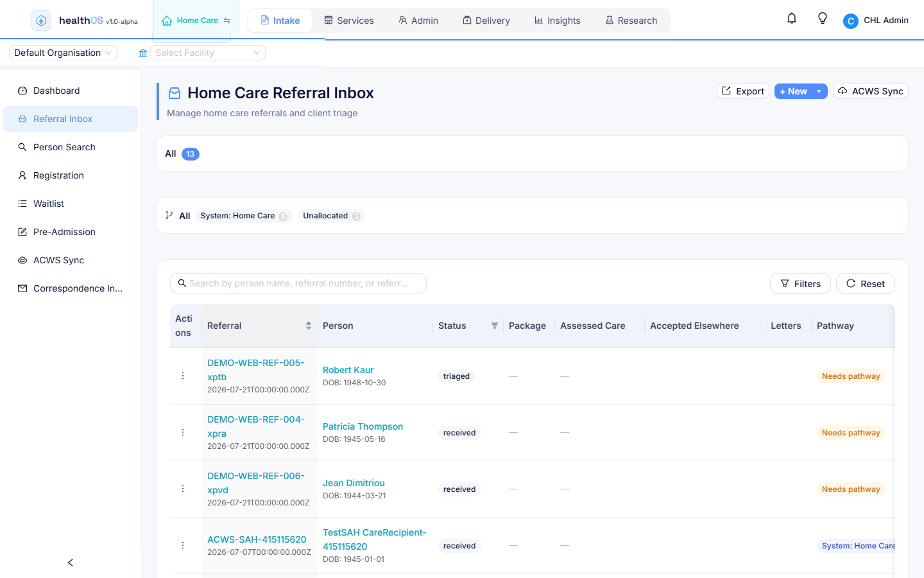Screen dimensions: 924x578
Task: Click Needs pathway tag for Robert Kaur
Action: [x=851, y=376]
